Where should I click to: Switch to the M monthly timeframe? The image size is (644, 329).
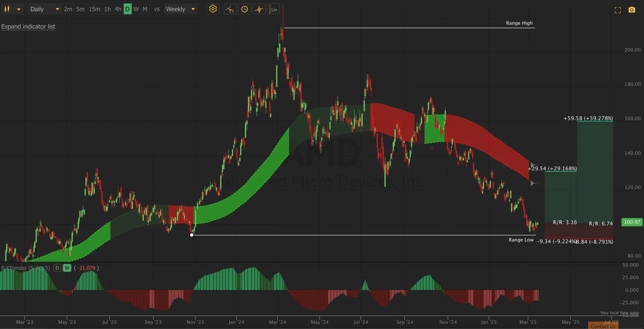pyautogui.click(x=145, y=9)
